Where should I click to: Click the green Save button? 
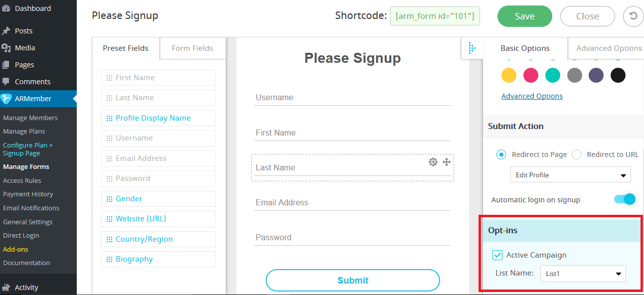[525, 16]
